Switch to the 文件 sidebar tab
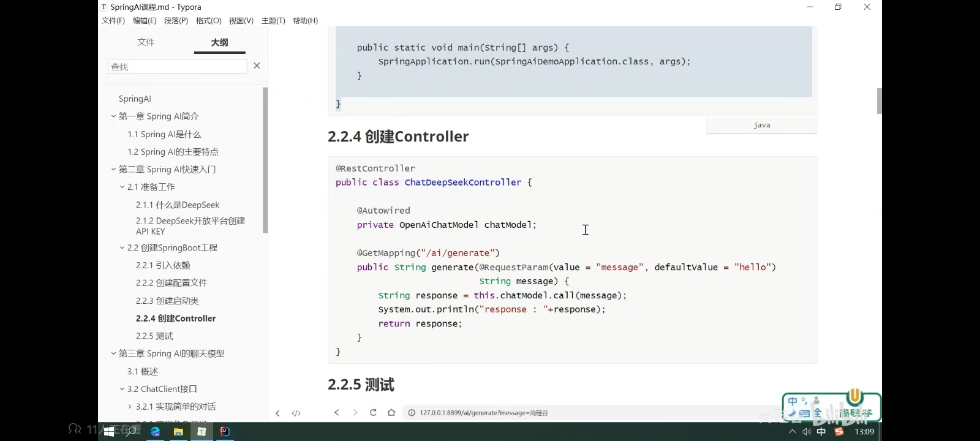The width and height of the screenshot is (980, 441). tap(146, 42)
